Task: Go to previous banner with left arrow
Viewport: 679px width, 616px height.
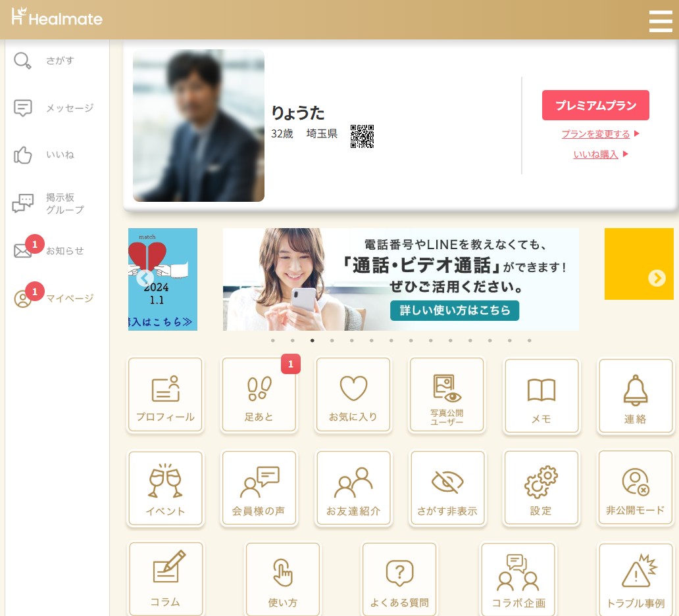Action: click(x=145, y=278)
